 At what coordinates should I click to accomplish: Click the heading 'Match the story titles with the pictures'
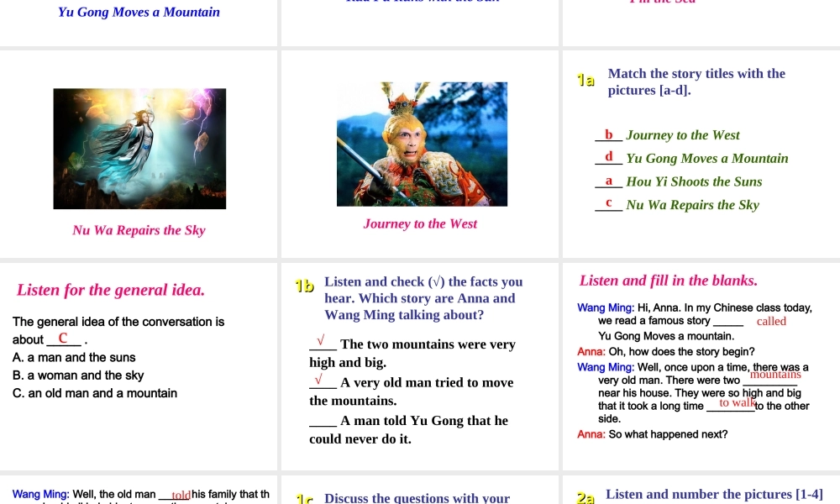(x=696, y=81)
